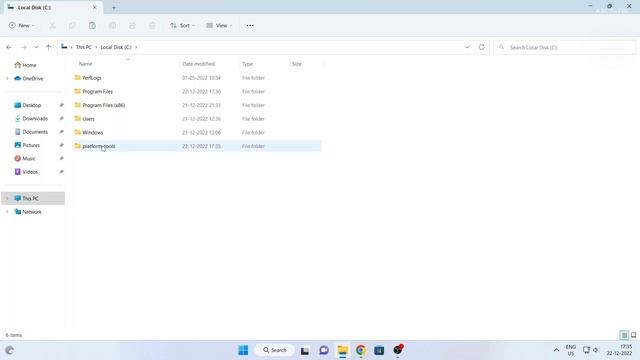Viewport: 640px width, 360px height.
Task: Click This PC in breadcrumb path
Action: [84, 47]
